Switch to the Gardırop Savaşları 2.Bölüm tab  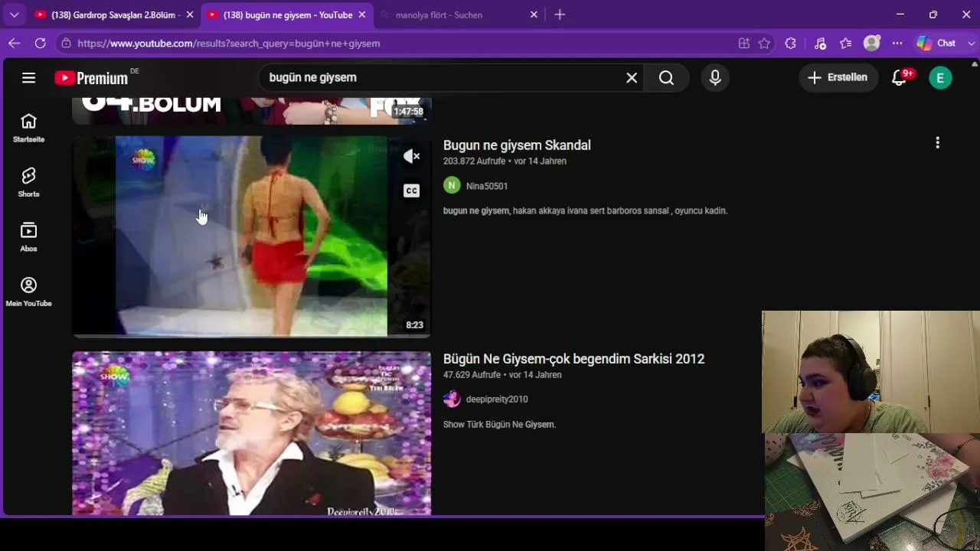point(113,15)
